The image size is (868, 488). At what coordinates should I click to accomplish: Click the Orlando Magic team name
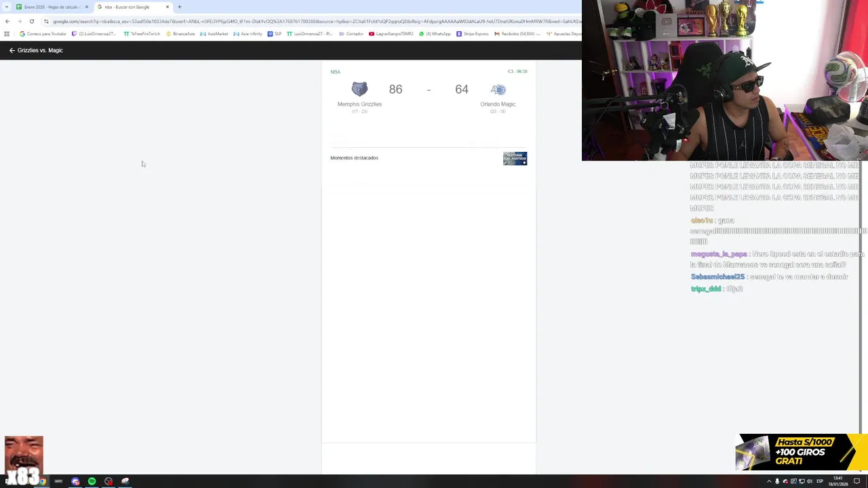click(x=498, y=104)
